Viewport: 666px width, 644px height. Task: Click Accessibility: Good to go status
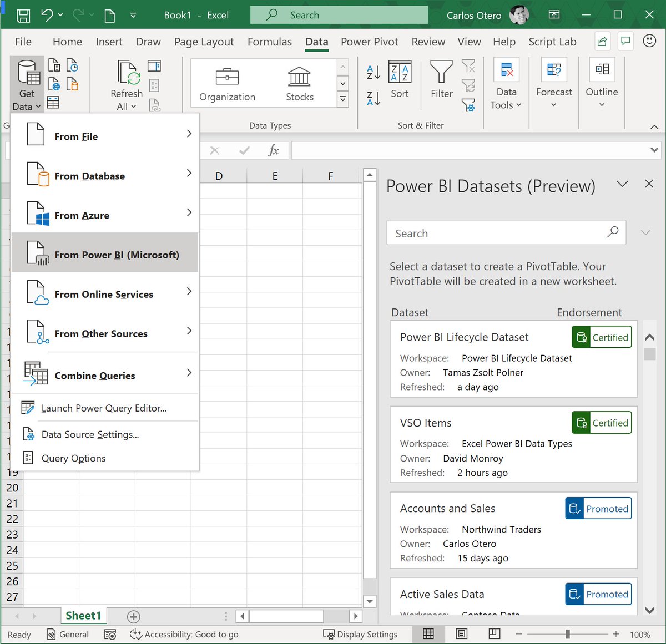pos(184,634)
